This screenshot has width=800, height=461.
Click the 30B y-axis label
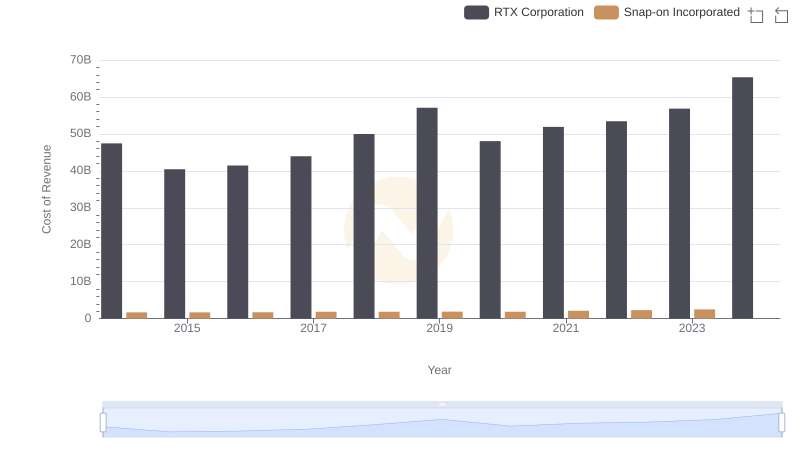(x=81, y=207)
